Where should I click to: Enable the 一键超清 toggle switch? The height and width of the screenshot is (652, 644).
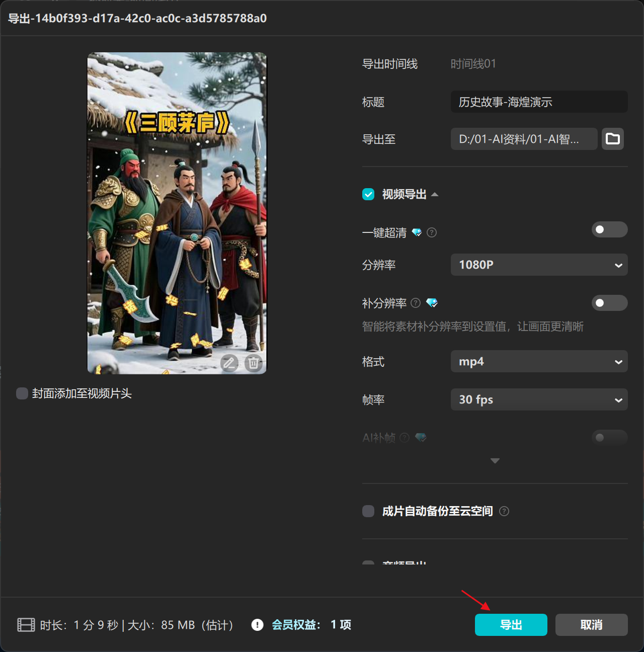[609, 229]
